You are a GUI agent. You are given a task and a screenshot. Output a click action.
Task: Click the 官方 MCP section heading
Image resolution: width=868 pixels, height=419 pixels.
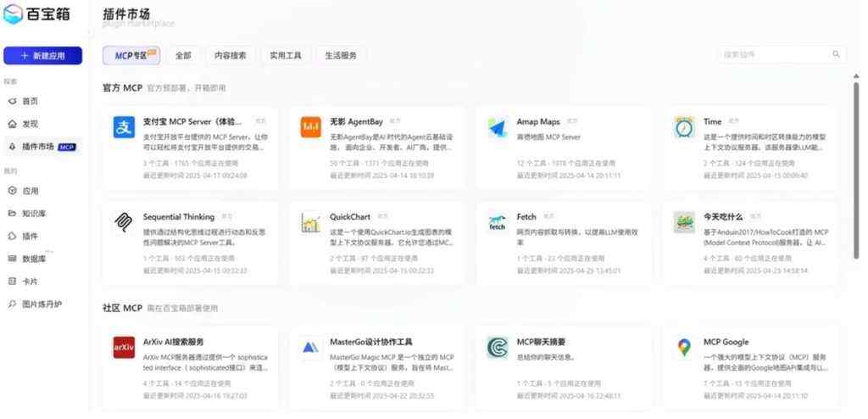122,87
